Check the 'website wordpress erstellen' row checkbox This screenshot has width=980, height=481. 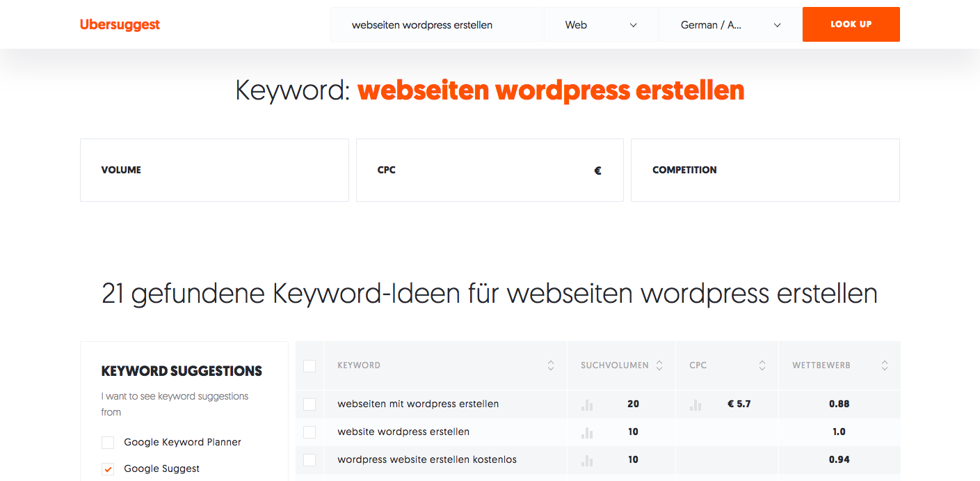pos(310,432)
